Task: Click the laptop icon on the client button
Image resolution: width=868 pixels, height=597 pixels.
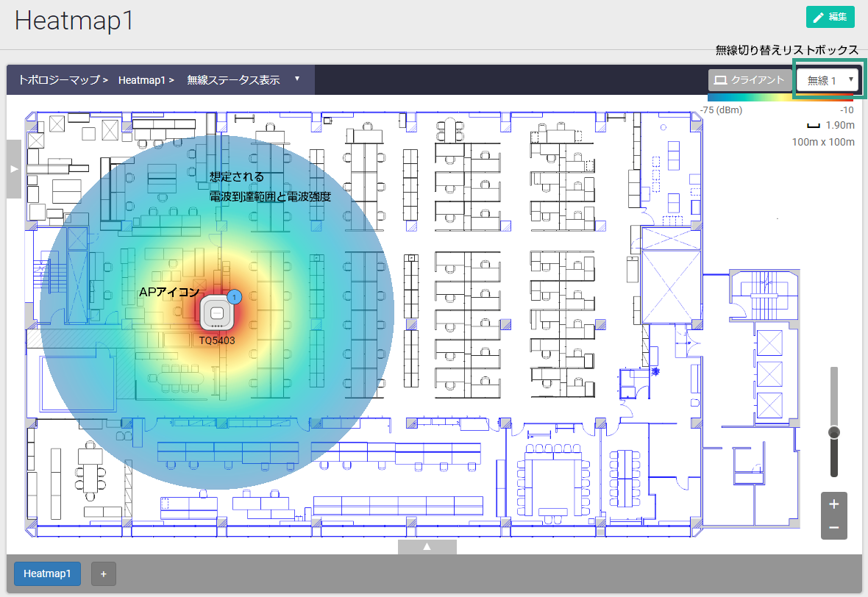Action: (721, 80)
